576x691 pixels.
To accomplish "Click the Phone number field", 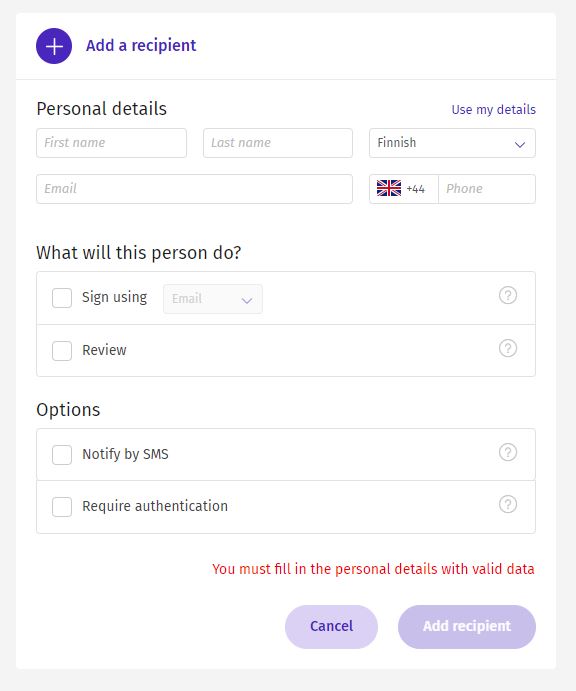I will pos(487,189).
